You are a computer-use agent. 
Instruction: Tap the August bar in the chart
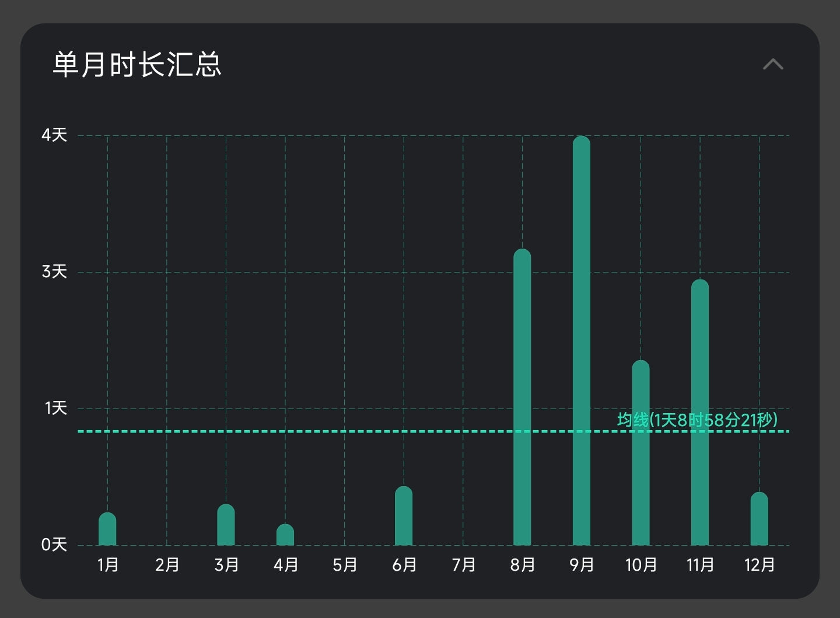pyautogui.click(x=522, y=397)
